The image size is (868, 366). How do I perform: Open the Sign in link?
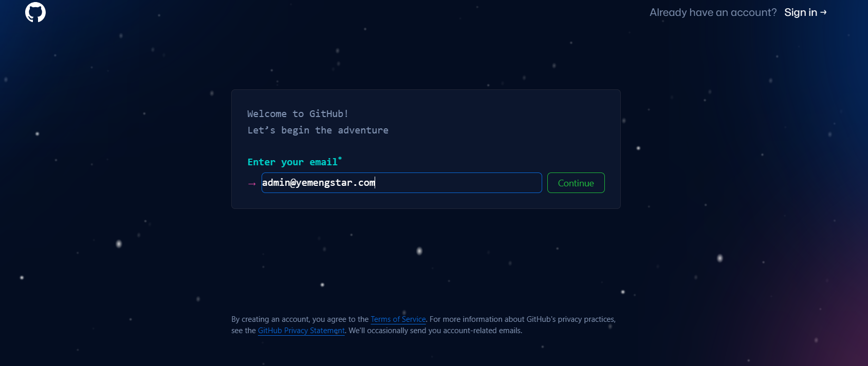point(800,12)
